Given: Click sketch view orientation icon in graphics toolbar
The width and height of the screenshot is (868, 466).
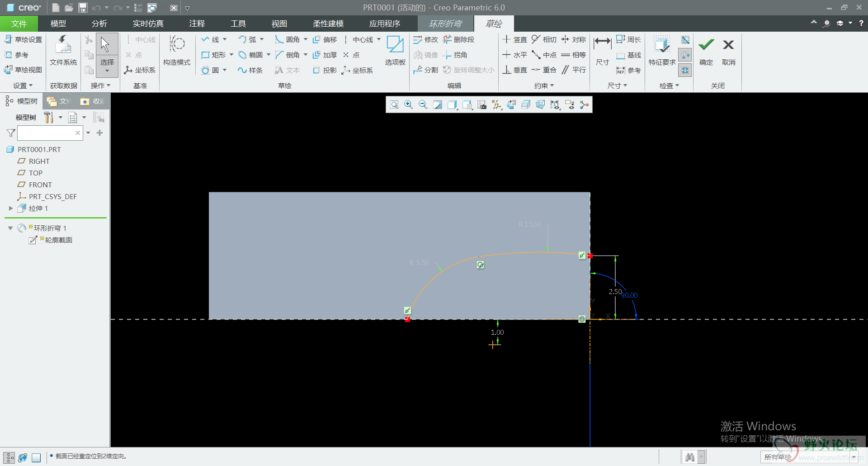Looking at the screenshot, I should pos(511,105).
